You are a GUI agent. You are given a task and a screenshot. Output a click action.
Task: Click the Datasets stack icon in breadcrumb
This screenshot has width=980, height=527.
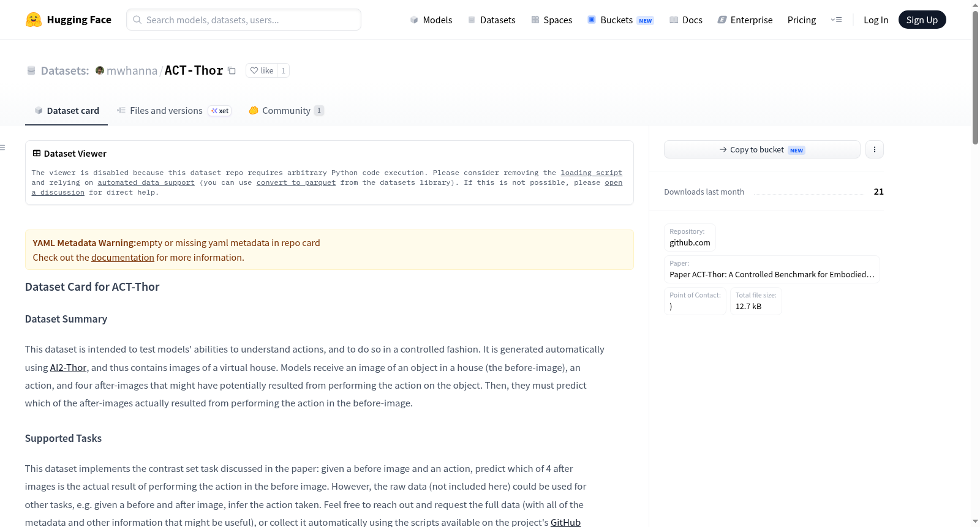click(31, 70)
